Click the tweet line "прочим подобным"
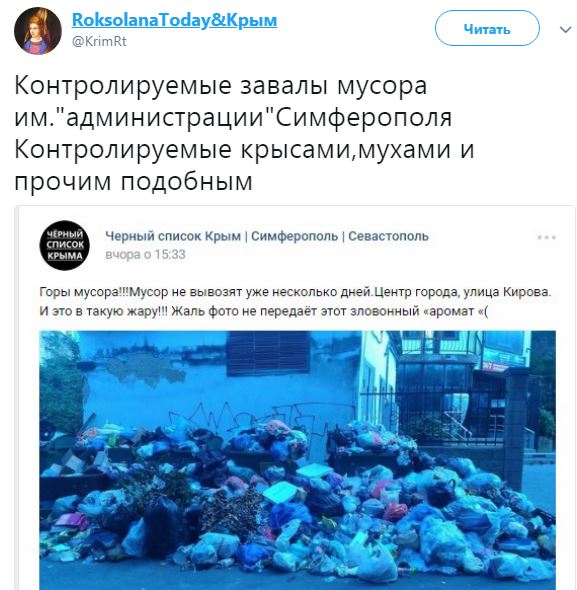577x590 pixels. tap(133, 181)
